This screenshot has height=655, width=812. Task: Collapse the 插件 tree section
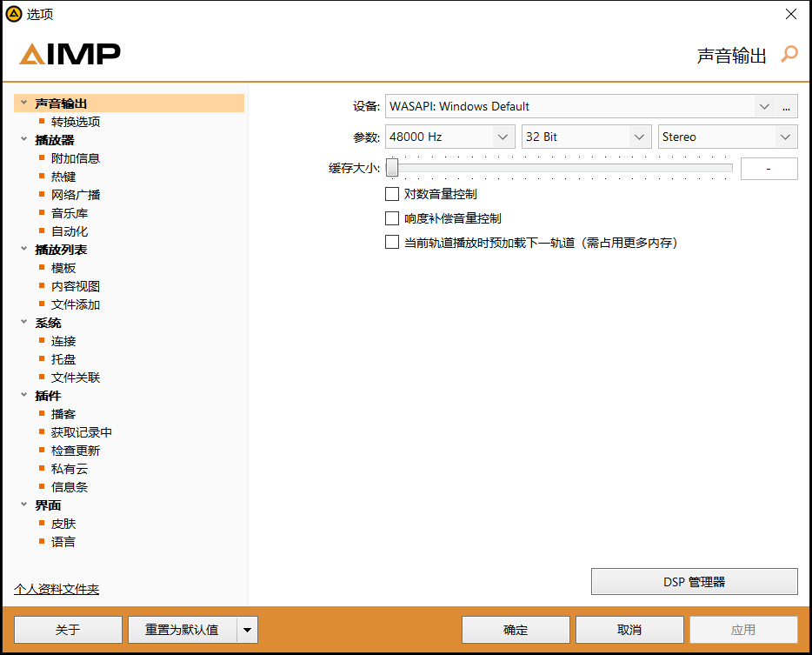[x=23, y=395]
